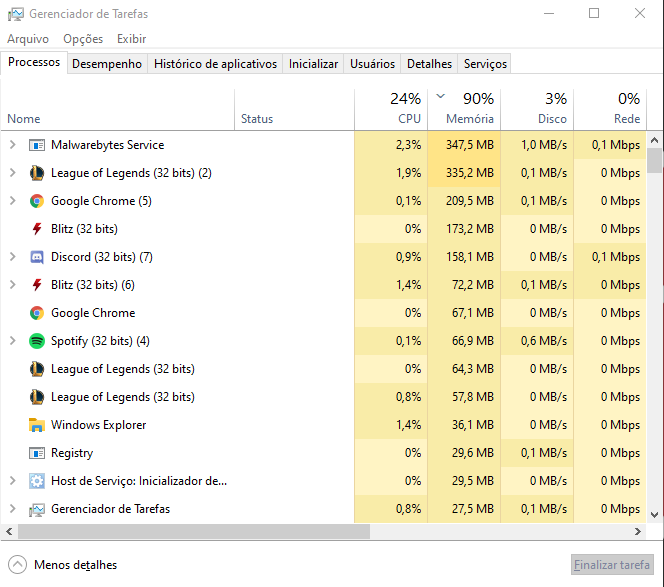The height and width of the screenshot is (587, 664).
Task: Click the Task Manager title bar icon
Action: click(x=16, y=14)
